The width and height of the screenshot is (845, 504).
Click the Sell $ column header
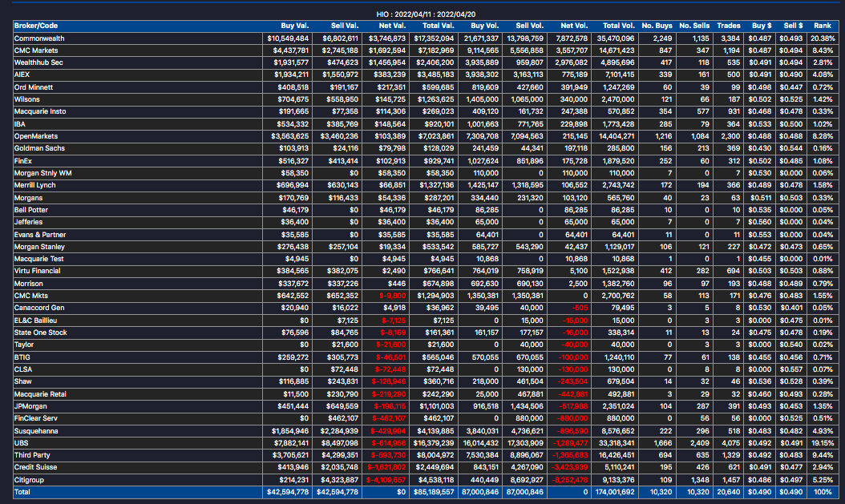793,26
